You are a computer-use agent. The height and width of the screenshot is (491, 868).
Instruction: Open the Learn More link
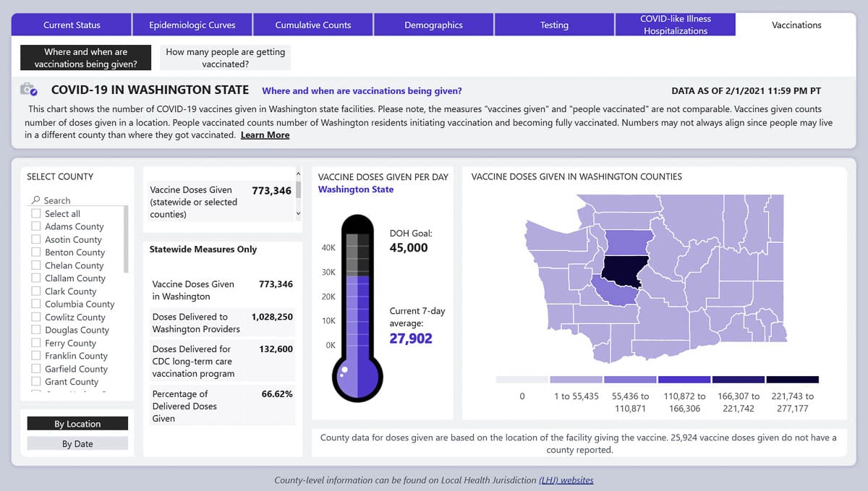point(265,135)
